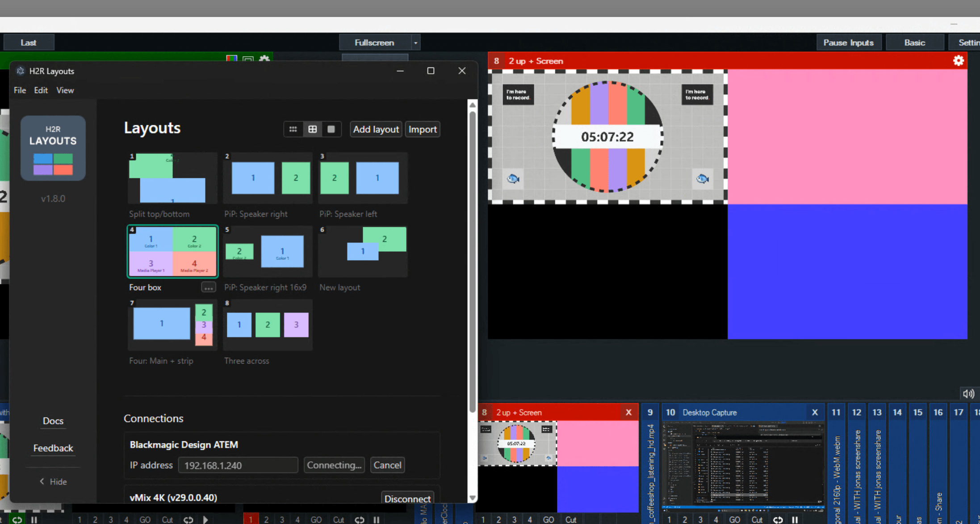Open the Feedback link
980x524 pixels.
point(53,448)
